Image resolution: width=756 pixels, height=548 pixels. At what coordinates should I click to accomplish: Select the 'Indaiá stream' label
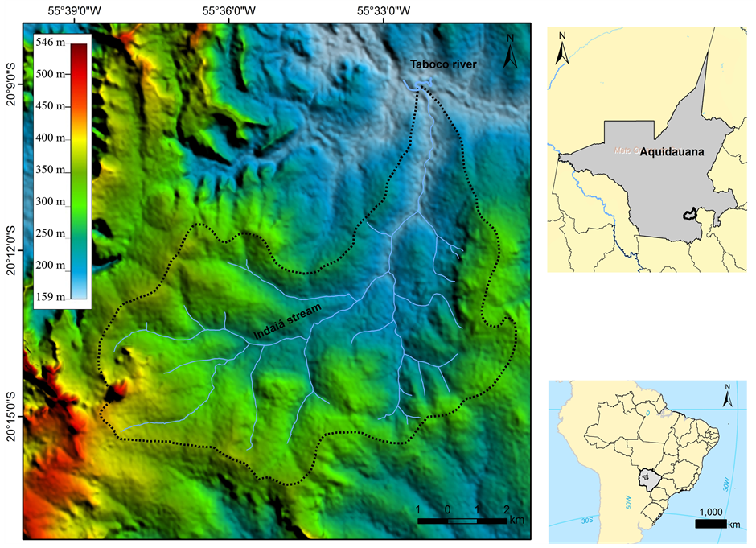pyautogui.click(x=287, y=322)
